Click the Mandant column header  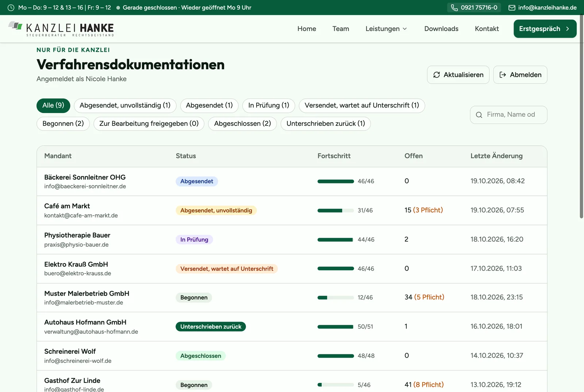[x=58, y=156]
